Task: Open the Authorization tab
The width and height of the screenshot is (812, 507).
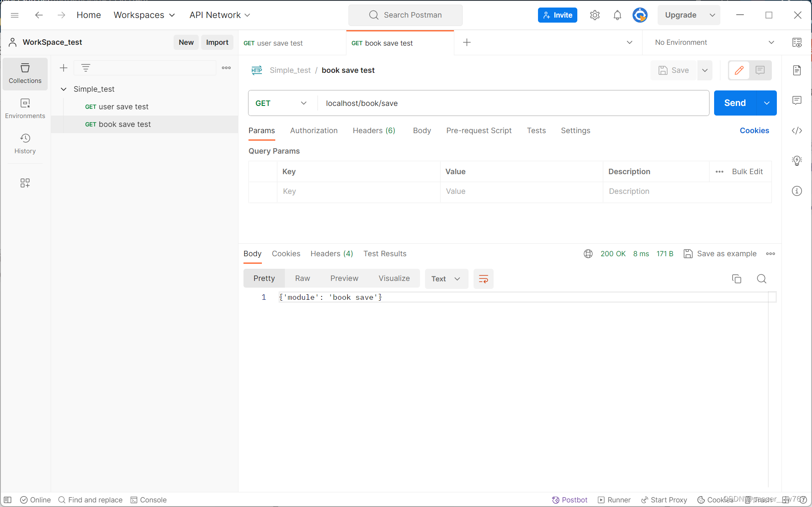Action: pos(314,131)
